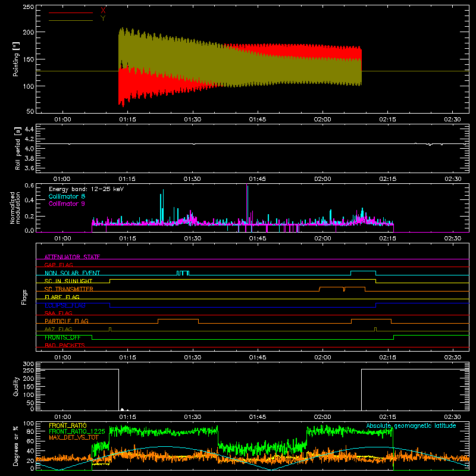Click the AAZ_FLAG label
Screen dimensions: 476x476
[58, 329]
